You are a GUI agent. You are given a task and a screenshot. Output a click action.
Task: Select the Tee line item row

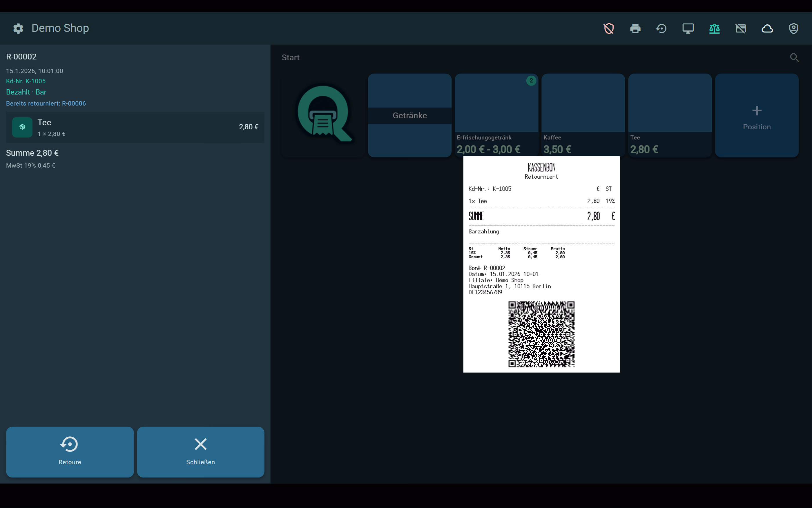tap(135, 127)
